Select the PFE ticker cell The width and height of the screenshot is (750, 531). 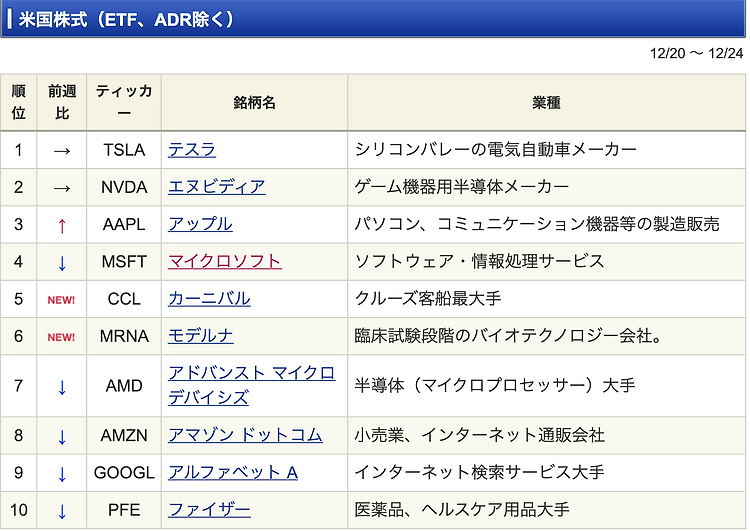coord(124,510)
